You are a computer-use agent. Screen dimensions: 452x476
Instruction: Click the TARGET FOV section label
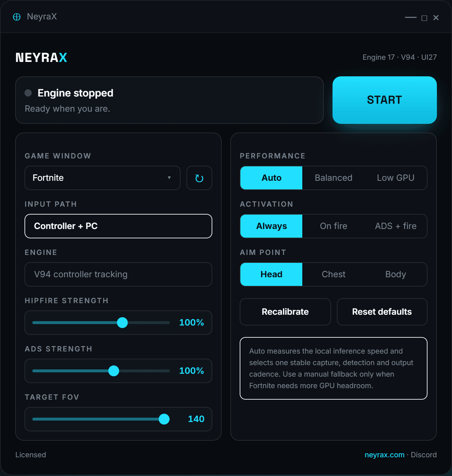tap(52, 397)
